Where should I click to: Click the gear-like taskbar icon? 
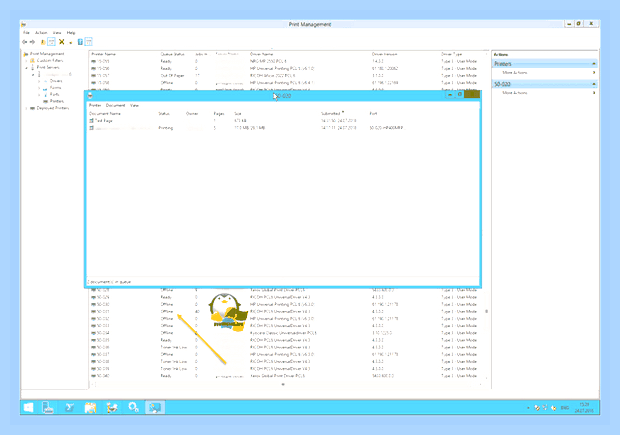pyautogui.click(x=133, y=407)
